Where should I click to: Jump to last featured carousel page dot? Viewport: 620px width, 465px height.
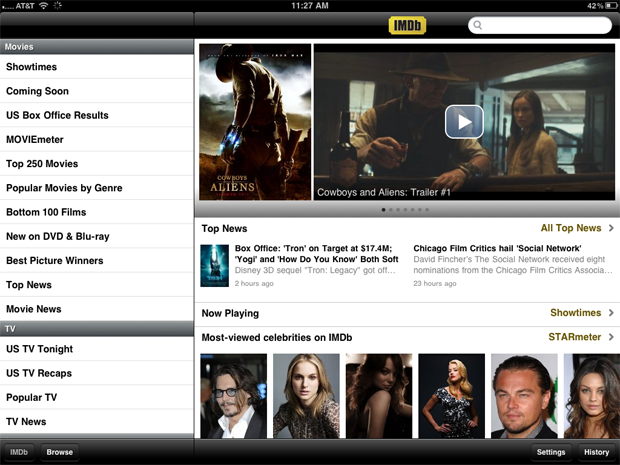pos(427,210)
